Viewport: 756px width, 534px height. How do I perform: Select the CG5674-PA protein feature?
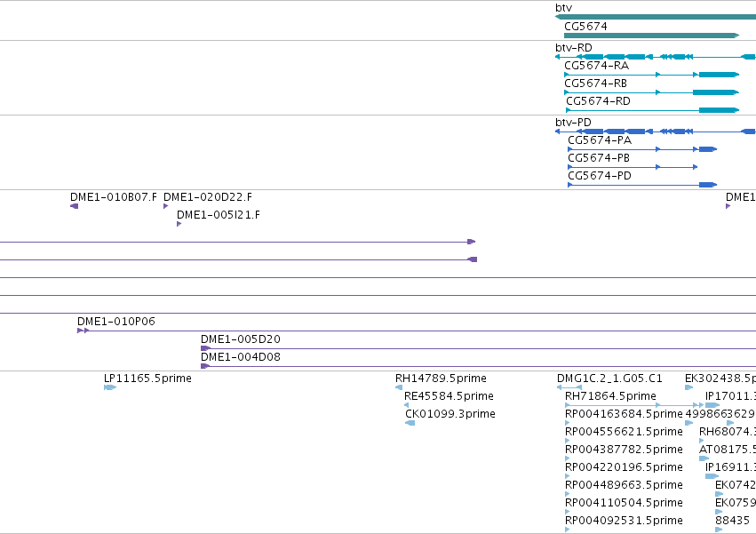pyautogui.click(x=642, y=149)
